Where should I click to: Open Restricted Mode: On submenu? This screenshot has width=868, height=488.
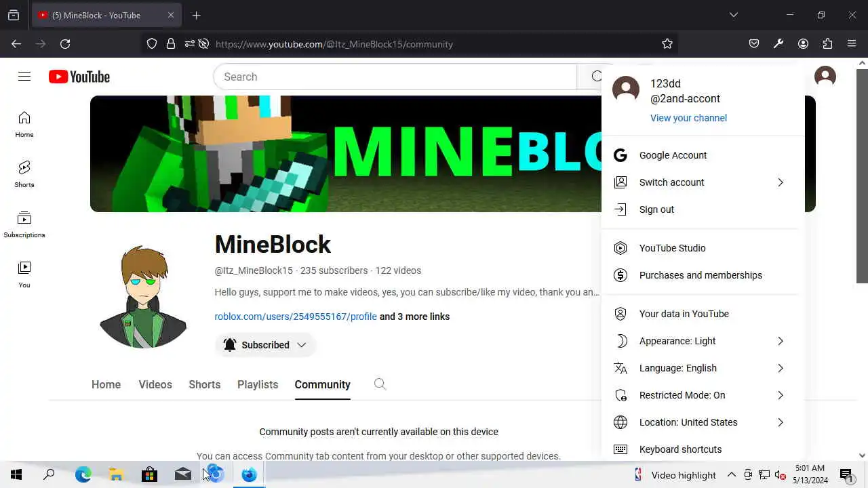[x=699, y=395]
